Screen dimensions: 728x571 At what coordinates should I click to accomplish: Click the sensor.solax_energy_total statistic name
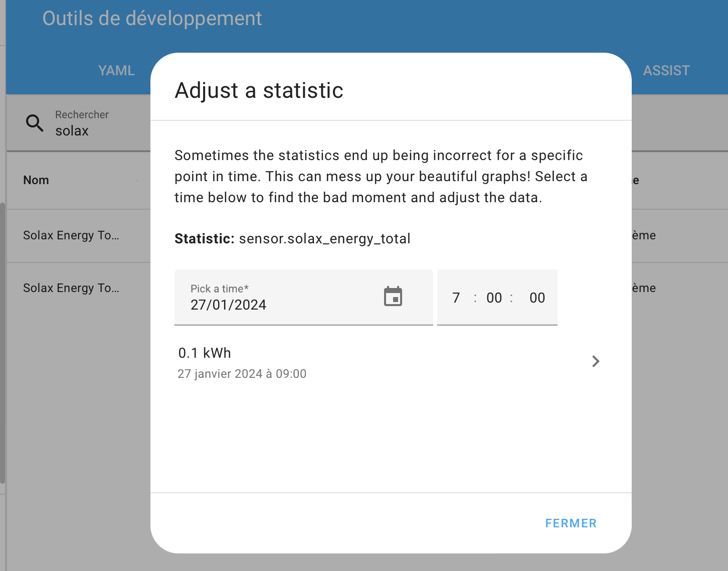[x=325, y=239]
